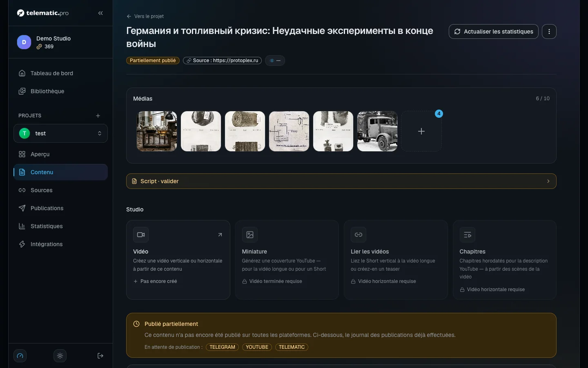Click the logout icon at sidebar bottom

(100, 356)
